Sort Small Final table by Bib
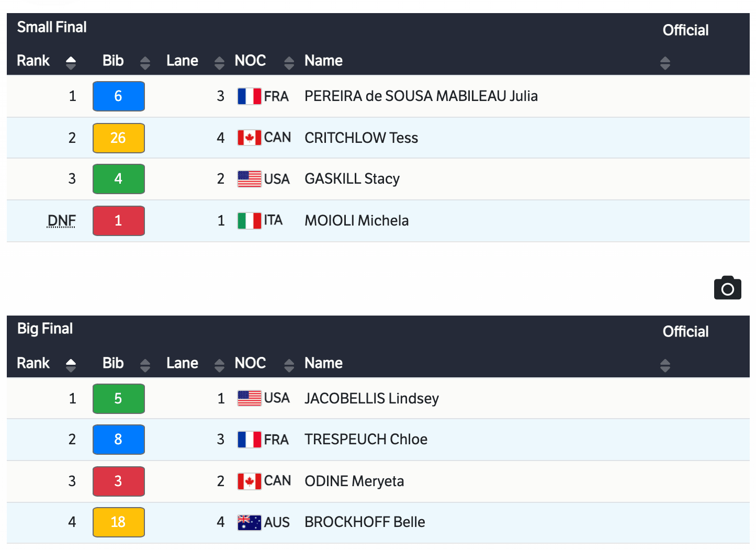Screen dimensions: 756x550 pyautogui.click(x=145, y=63)
